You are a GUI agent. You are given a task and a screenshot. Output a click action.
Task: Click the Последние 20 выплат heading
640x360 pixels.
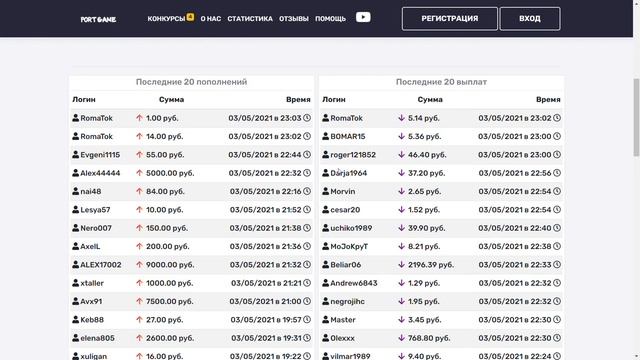[441, 82]
